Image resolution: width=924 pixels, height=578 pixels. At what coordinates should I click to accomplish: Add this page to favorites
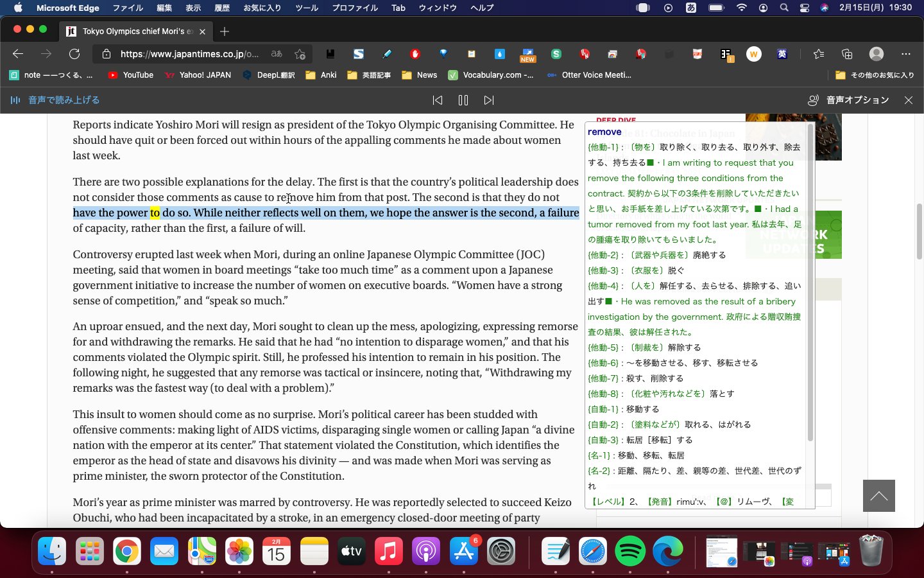[x=300, y=54]
